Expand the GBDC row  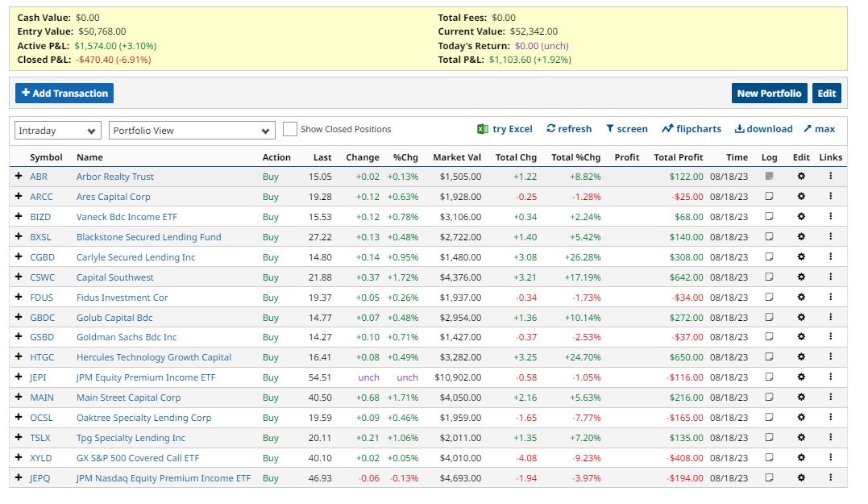[x=19, y=318]
